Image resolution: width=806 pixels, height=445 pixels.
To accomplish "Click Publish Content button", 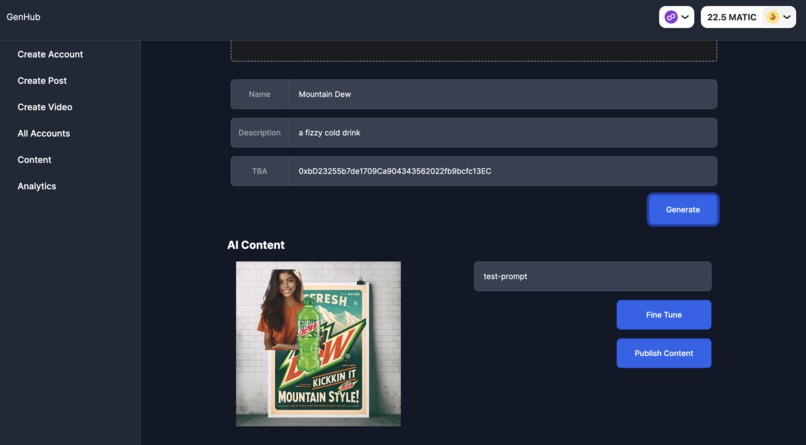I will (664, 353).
